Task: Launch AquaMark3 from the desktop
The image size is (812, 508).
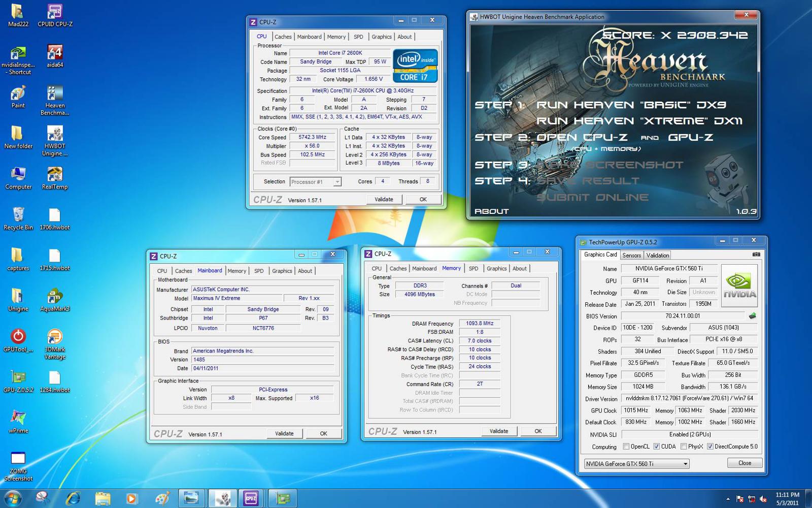Action: pos(55,300)
